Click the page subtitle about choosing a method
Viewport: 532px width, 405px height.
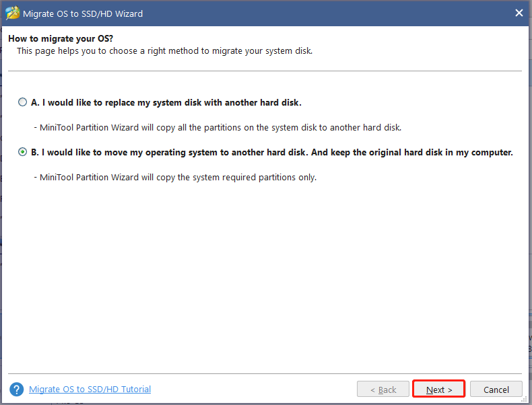click(x=164, y=50)
